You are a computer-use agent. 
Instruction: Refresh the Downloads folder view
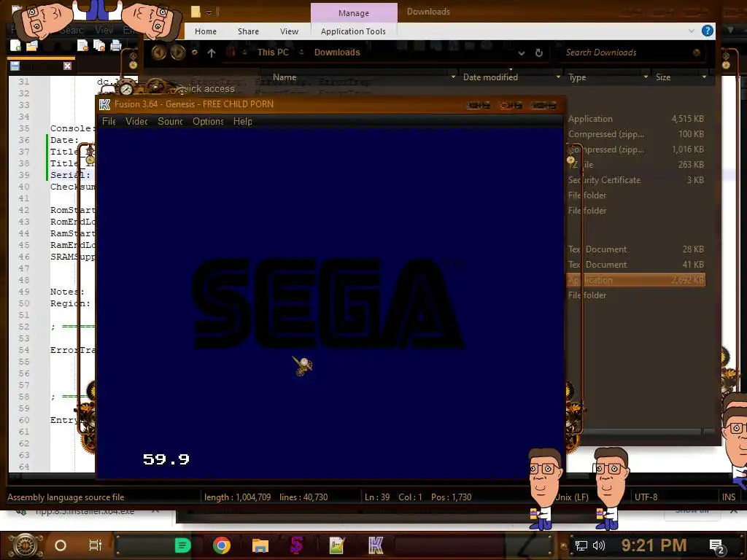(x=539, y=52)
